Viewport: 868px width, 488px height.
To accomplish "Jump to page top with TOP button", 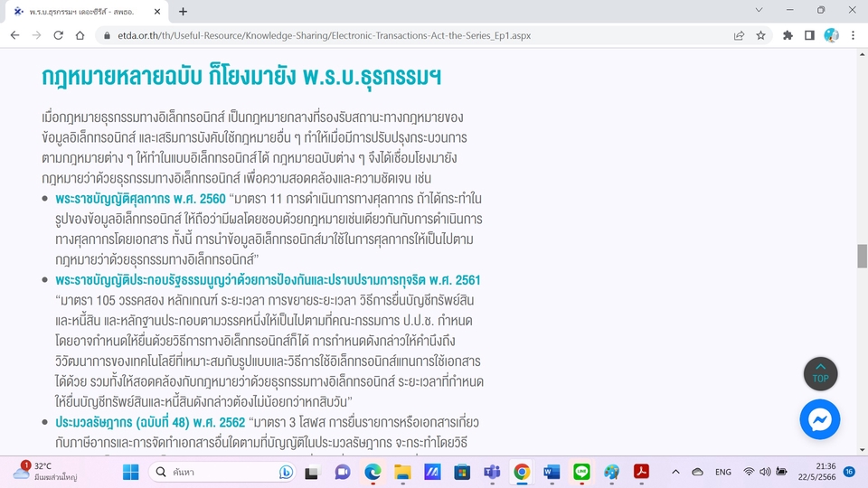I will 820,374.
